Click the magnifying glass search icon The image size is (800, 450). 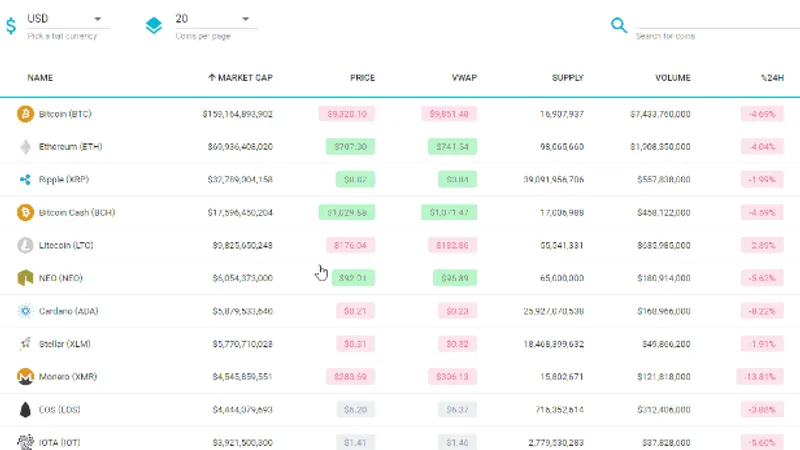(x=619, y=25)
